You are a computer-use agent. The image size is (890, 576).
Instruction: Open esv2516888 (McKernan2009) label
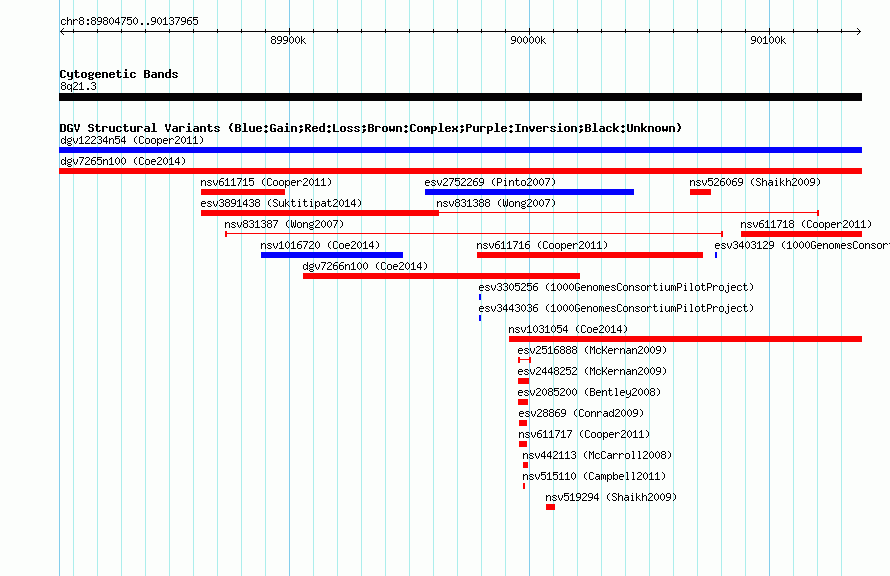tap(592, 350)
